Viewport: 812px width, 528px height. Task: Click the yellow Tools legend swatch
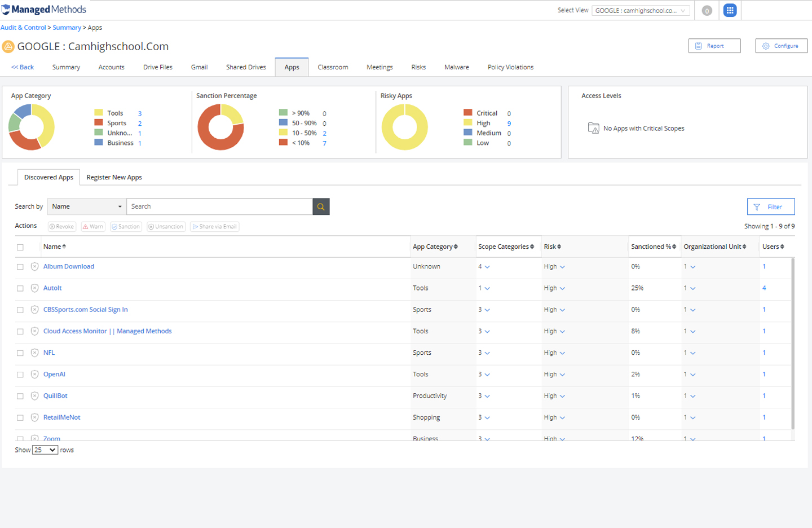coord(99,113)
